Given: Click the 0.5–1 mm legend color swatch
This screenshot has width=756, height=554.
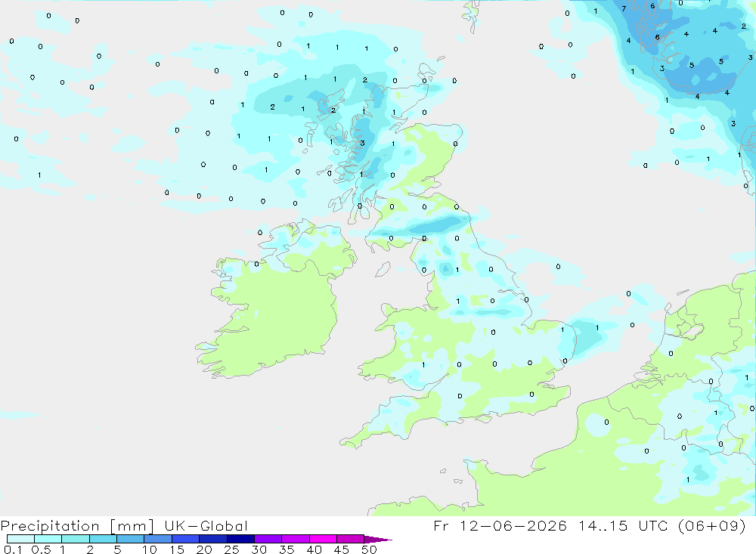Looking at the screenshot, I should pyautogui.click(x=48, y=539).
